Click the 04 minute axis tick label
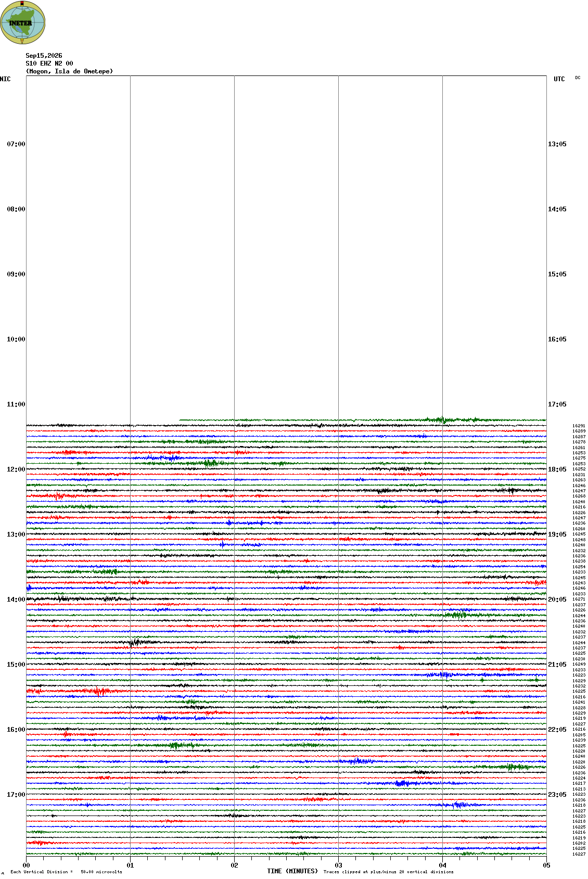 pos(442,865)
